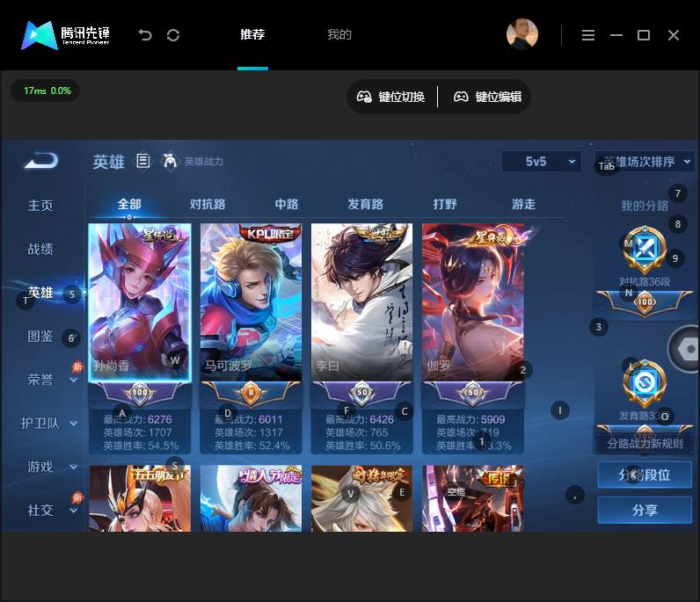Open the hamburger menu in title bar
Screen dimensions: 700x602
(x=588, y=35)
